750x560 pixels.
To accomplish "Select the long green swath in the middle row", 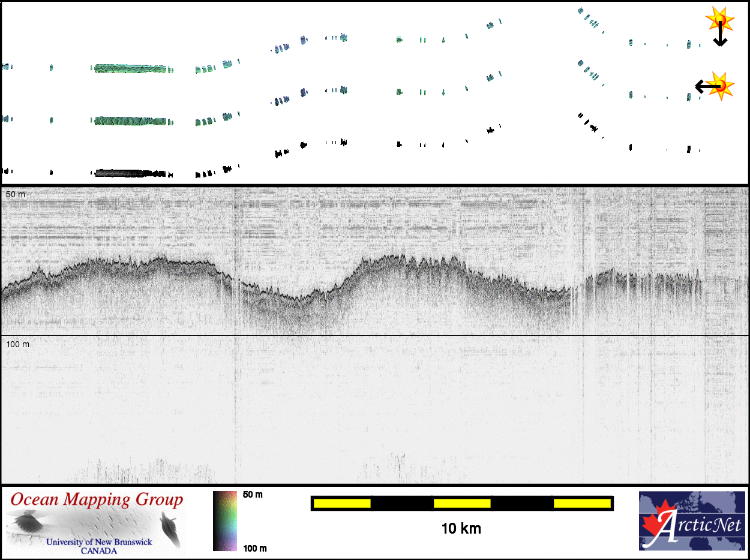I will [130, 121].
